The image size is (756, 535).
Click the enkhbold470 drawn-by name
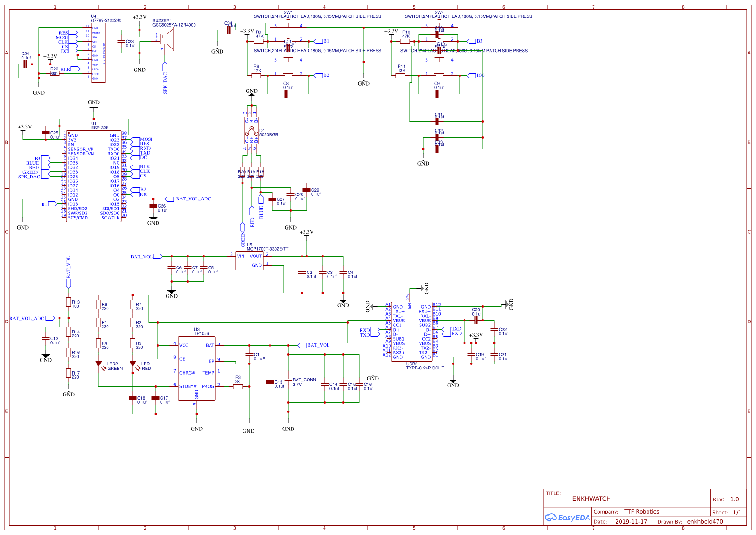pyautogui.click(x=705, y=522)
